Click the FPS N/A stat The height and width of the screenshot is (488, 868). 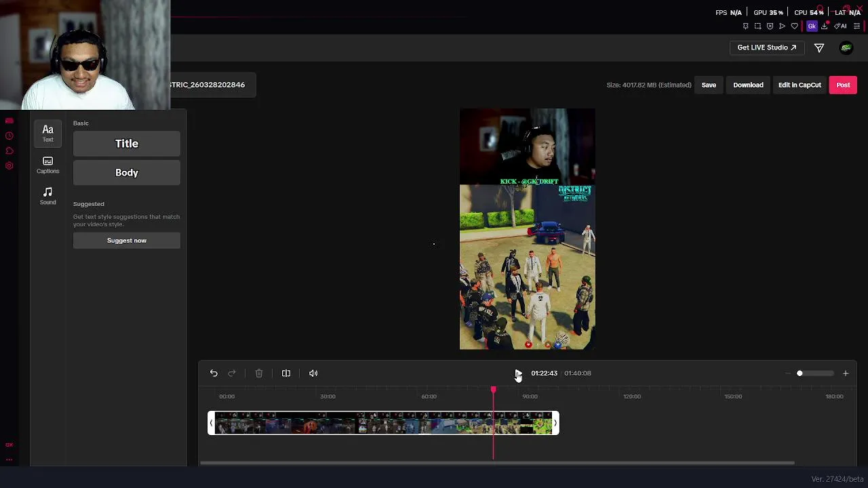coord(728,13)
